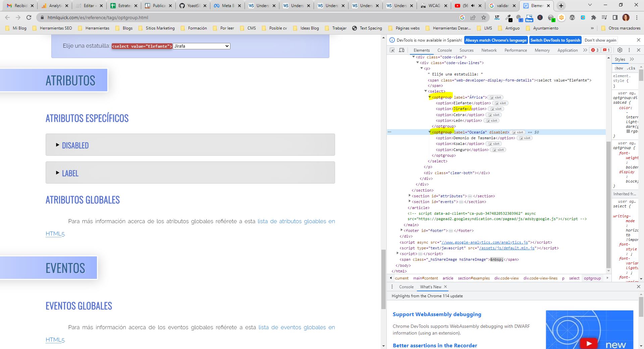Click Always match Chrome's language button
The width and height of the screenshot is (644, 349).
tap(496, 40)
